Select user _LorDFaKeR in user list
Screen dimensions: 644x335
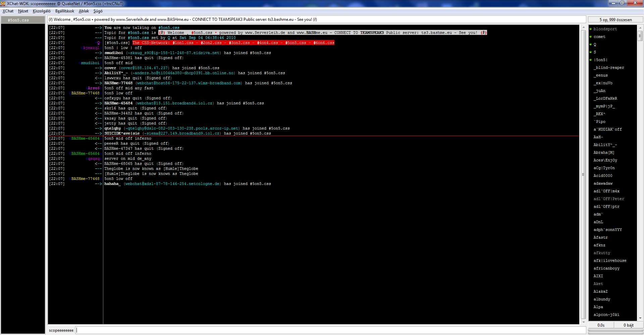(x=605, y=98)
